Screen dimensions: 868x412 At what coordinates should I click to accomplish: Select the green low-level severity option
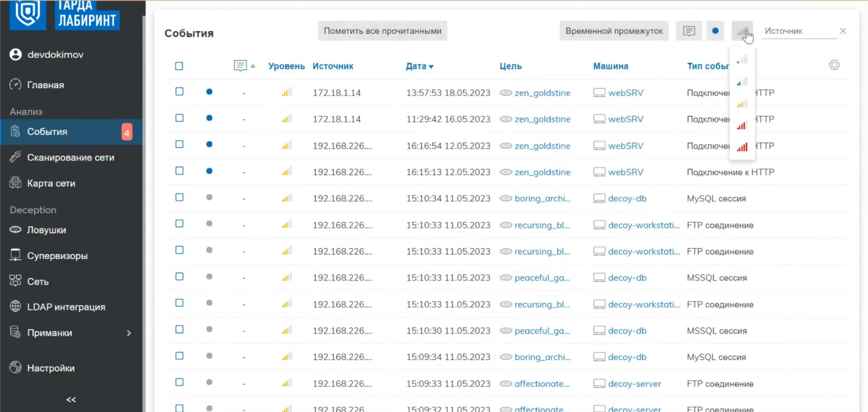(742, 82)
